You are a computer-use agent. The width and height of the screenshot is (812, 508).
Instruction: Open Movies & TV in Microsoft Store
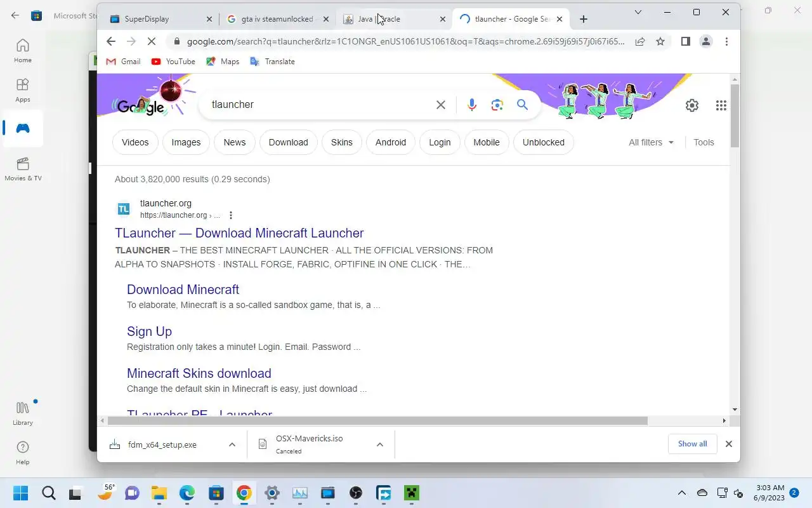tap(23, 170)
